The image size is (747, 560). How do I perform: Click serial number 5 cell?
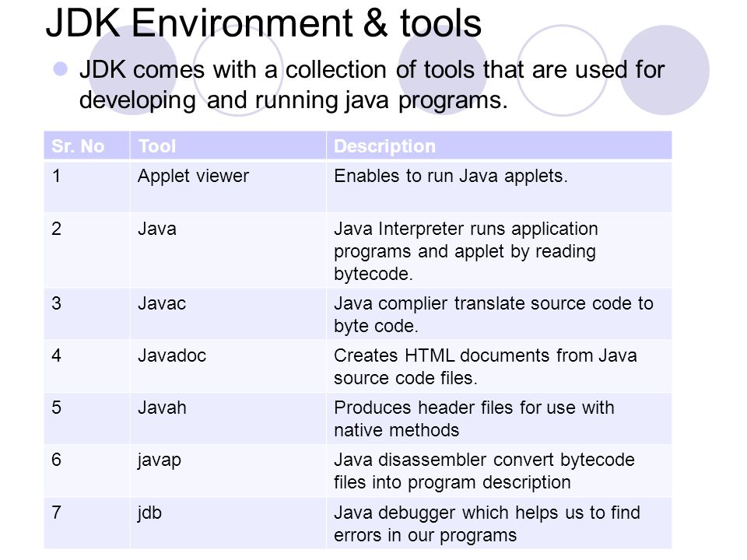(x=86, y=418)
